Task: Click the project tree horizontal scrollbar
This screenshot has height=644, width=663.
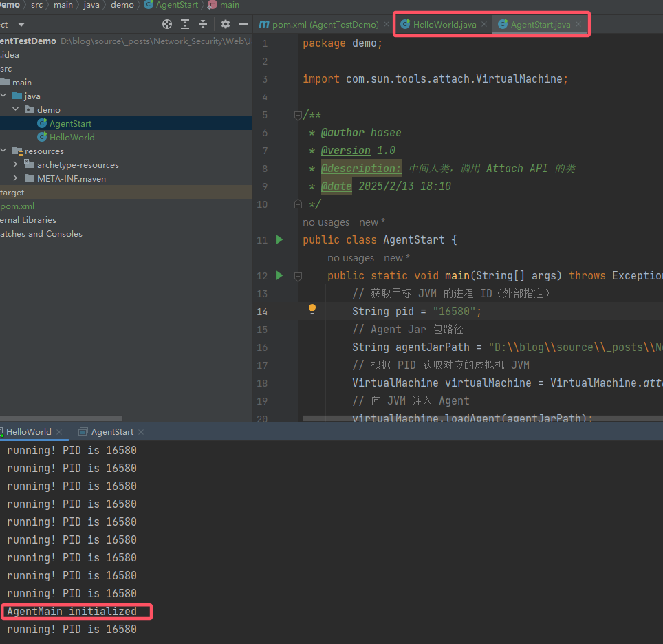Action: [61, 418]
